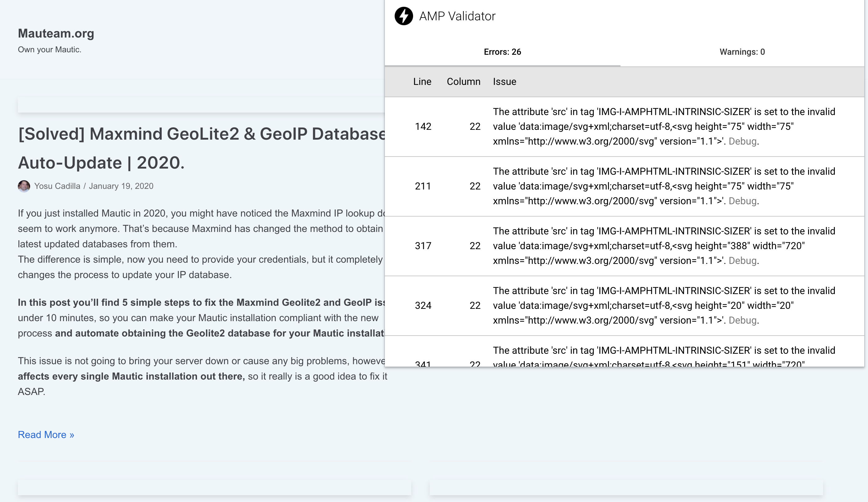Image resolution: width=868 pixels, height=502 pixels.
Task: Select line number 317 cell
Action: [423, 246]
